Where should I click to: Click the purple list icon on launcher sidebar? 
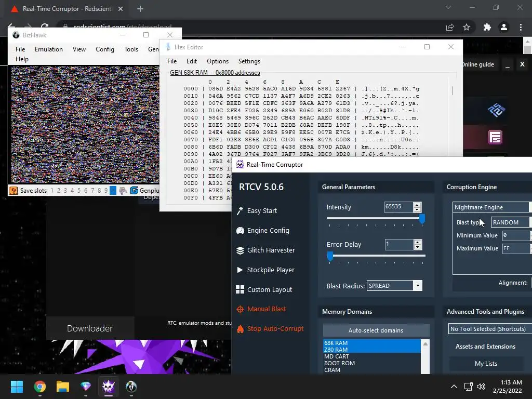(x=495, y=137)
